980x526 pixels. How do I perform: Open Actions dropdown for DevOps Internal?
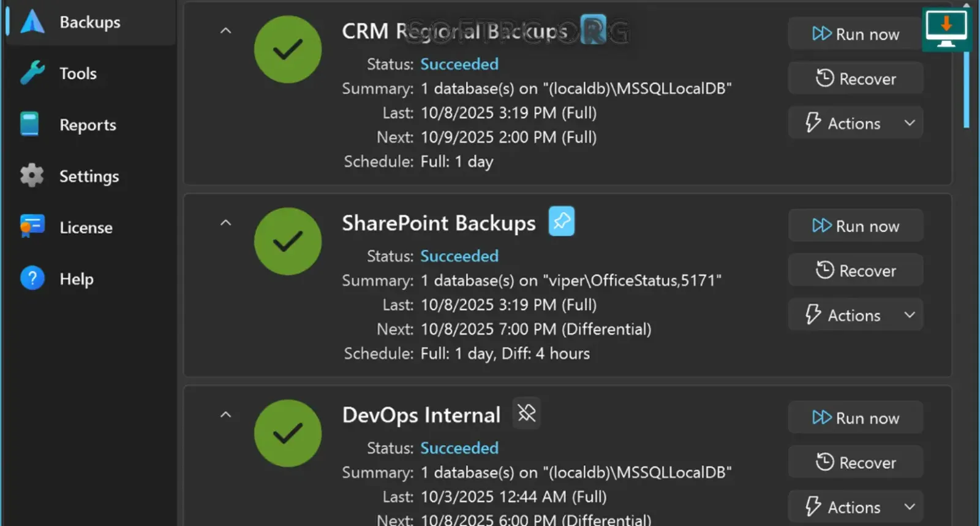point(855,507)
